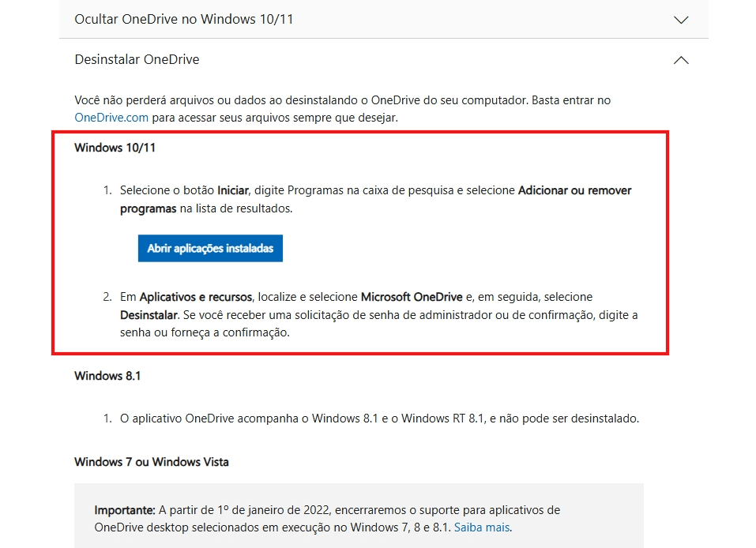Select the Windows 10/11 heading text
The width and height of the screenshot is (756, 548).
pyautogui.click(x=115, y=148)
